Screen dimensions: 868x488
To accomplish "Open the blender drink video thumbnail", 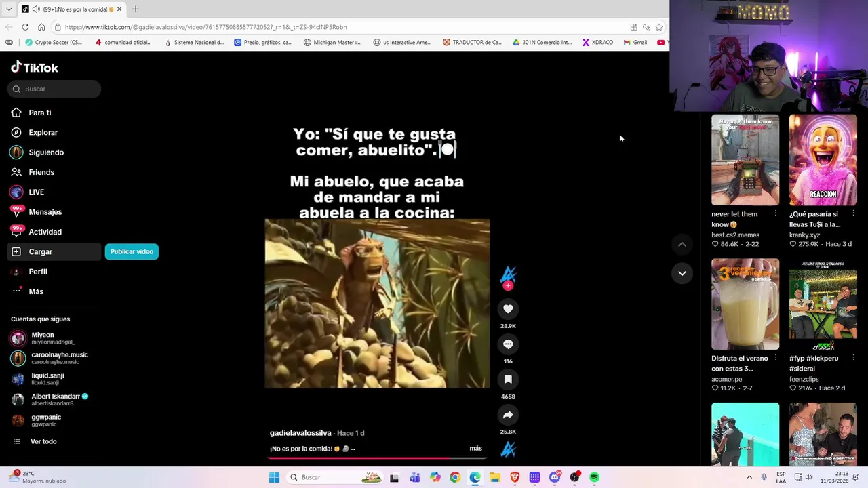I will tap(745, 304).
